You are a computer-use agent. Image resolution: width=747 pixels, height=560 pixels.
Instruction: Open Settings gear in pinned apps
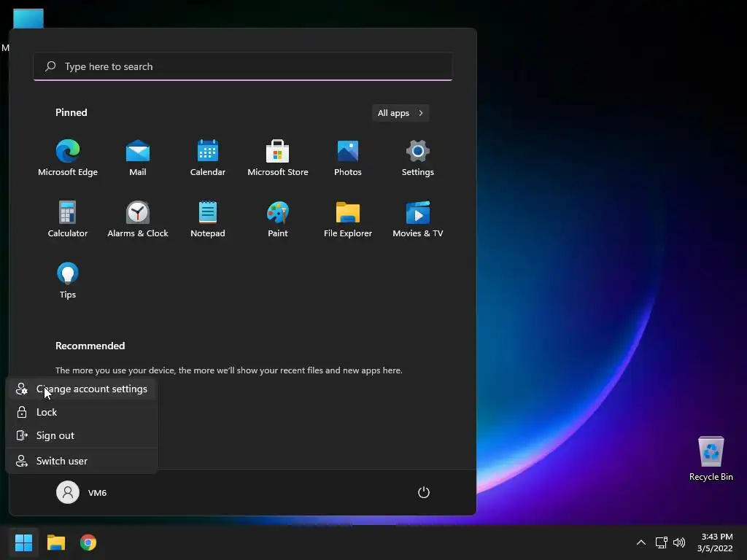tap(418, 158)
